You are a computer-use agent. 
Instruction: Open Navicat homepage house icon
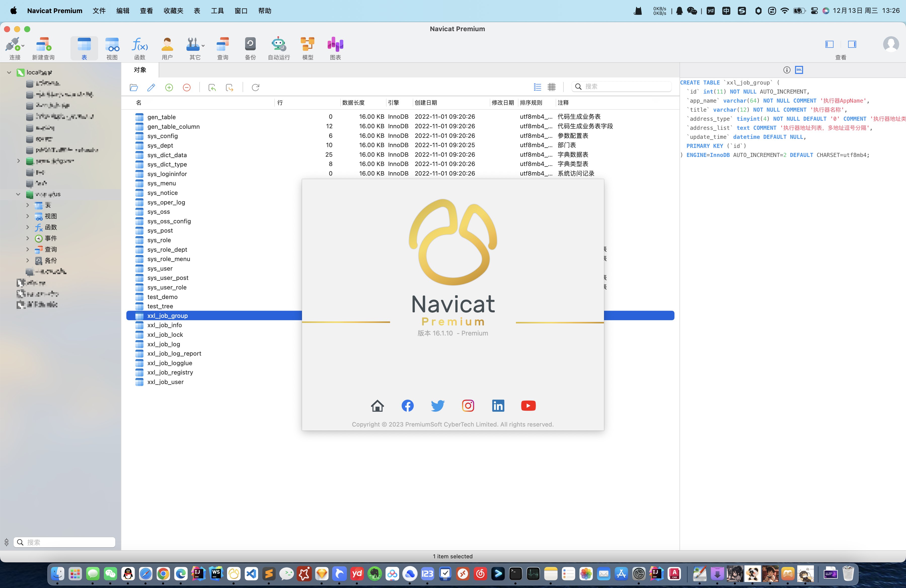pyautogui.click(x=377, y=406)
